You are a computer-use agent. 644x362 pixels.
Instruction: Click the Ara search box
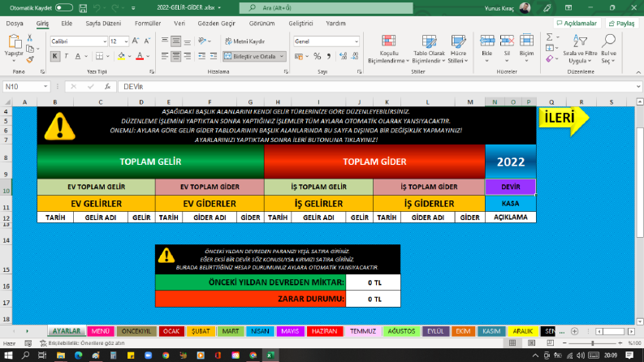pyautogui.click(x=326, y=8)
